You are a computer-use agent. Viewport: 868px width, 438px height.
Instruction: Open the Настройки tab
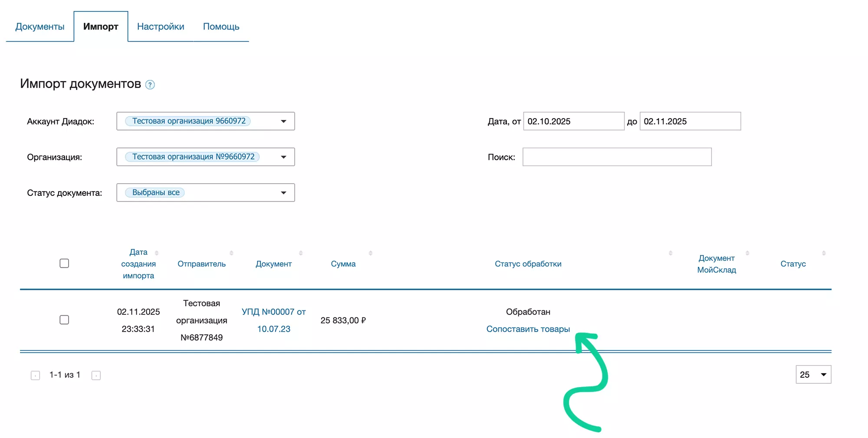click(x=161, y=26)
